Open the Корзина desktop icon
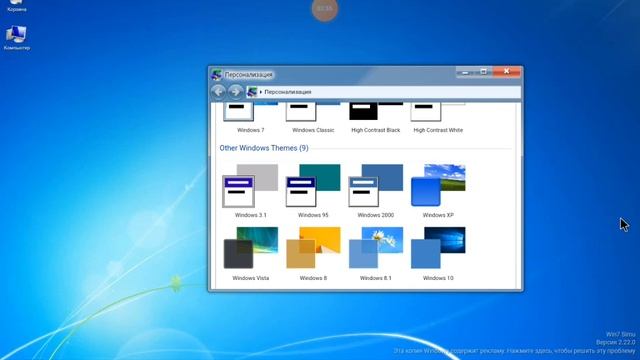 17,6
